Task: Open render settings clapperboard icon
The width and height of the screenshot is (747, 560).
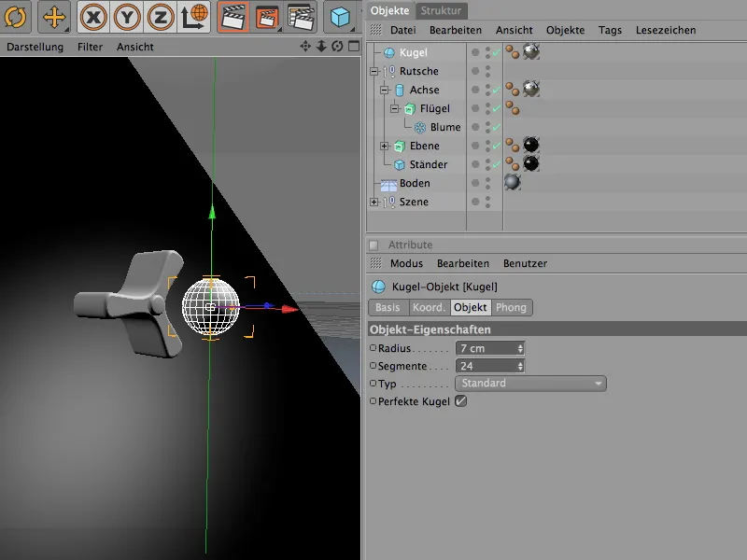Action: [299, 16]
